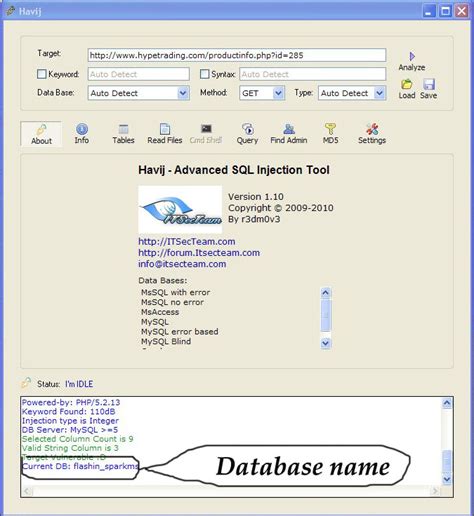Click the Syntax Auto Detect field

313,74
